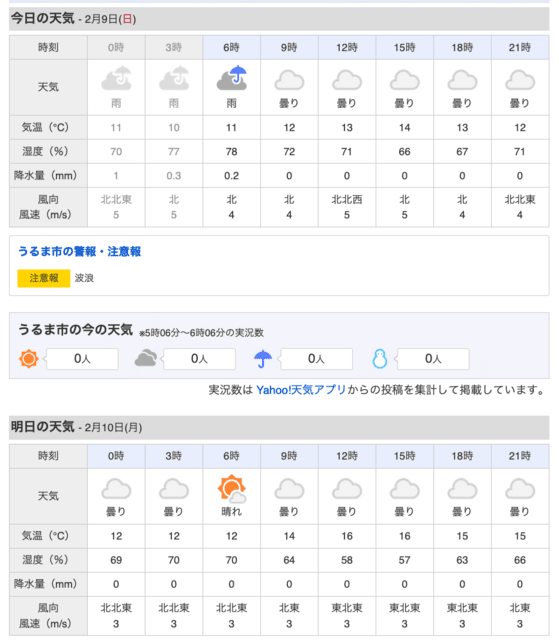Click the 今日の天気 section heading
Image resolution: width=559 pixels, height=640 pixels.
[x=42, y=18]
